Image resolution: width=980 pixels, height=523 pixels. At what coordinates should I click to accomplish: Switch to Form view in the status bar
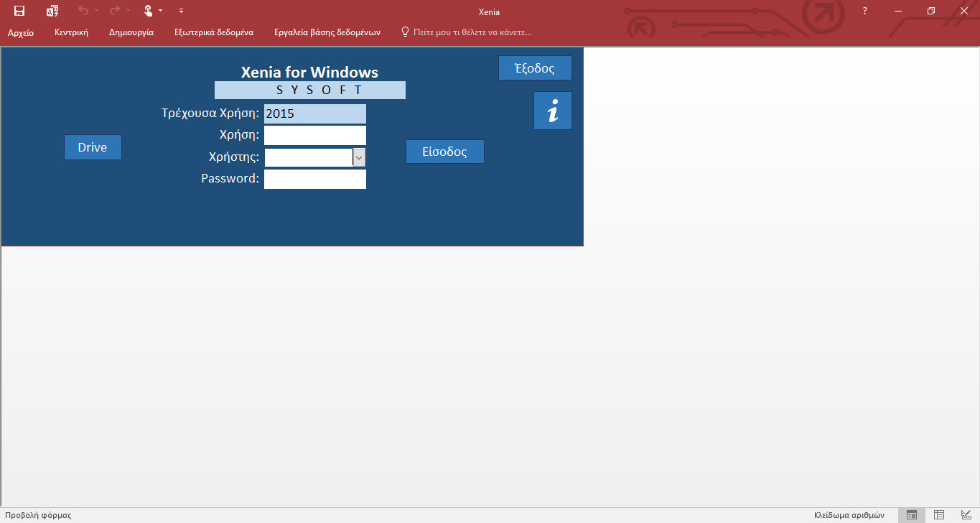pyautogui.click(x=912, y=515)
